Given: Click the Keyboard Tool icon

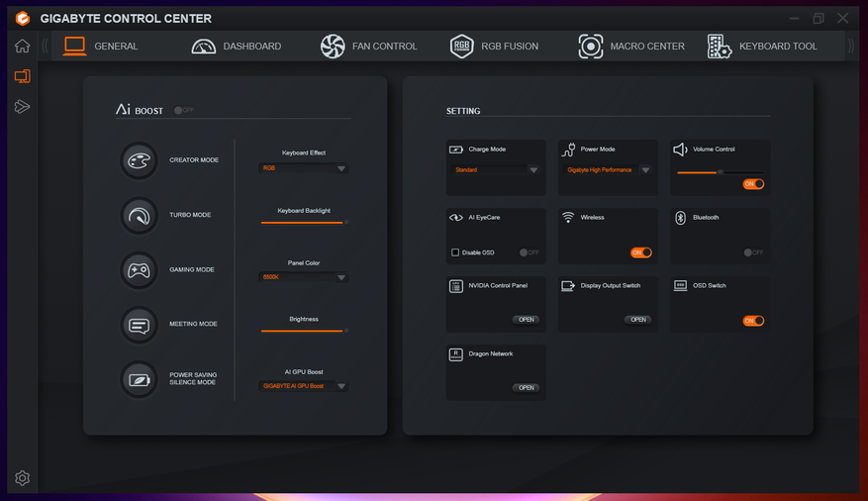Looking at the screenshot, I should click(720, 47).
